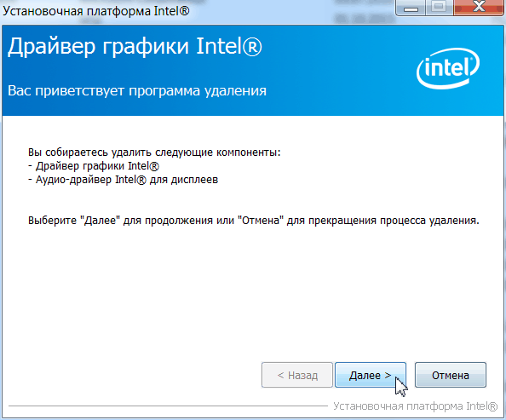This screenshot has width=506, height=420.
Task: Click the grey footer label Установочная платформа Intel
Action: [x=415, y=406]
